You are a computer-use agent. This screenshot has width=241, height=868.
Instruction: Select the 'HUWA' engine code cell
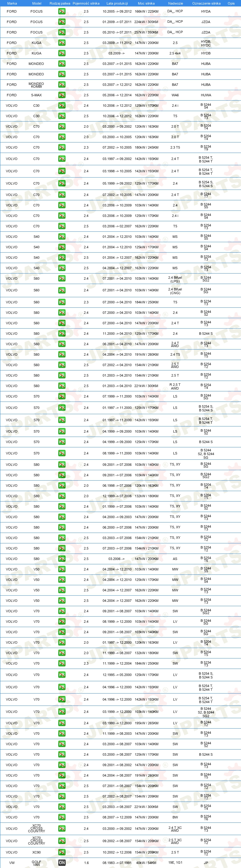click(206, 95)
